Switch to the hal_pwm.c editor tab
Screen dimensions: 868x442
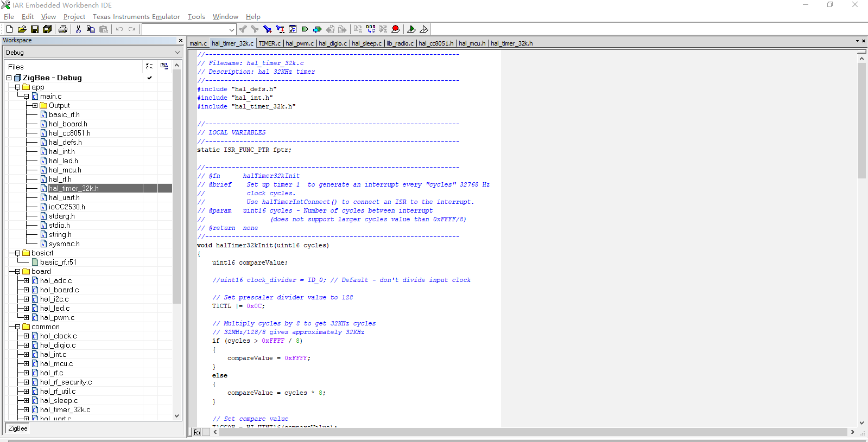[x=299, y=43]
